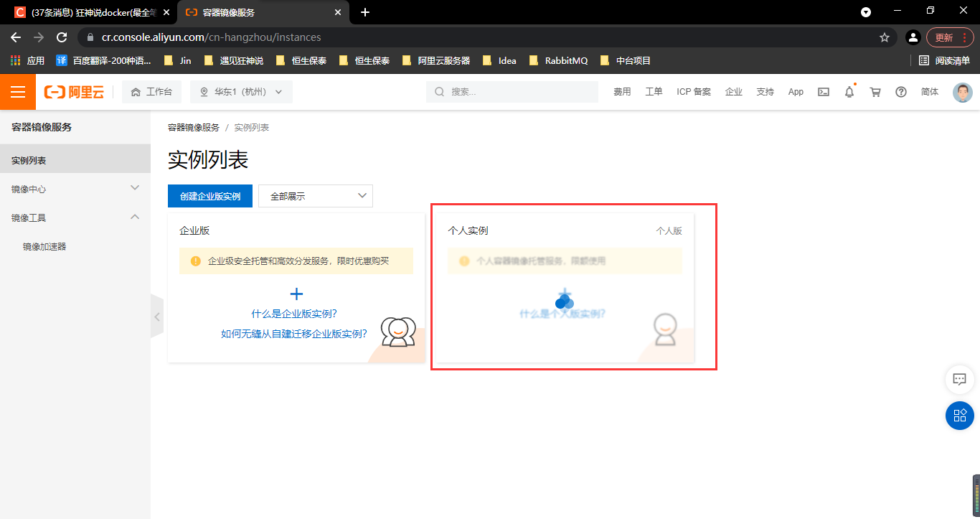Select 实例列表 in the sidebar
Screen dimensions: 980x519
(x=75, y=160)
